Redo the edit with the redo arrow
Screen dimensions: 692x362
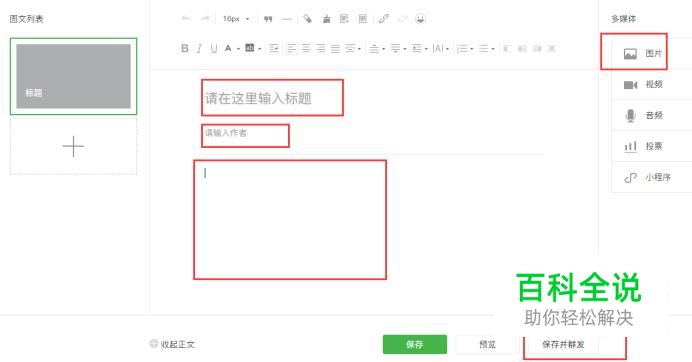[x=205, y=19]
